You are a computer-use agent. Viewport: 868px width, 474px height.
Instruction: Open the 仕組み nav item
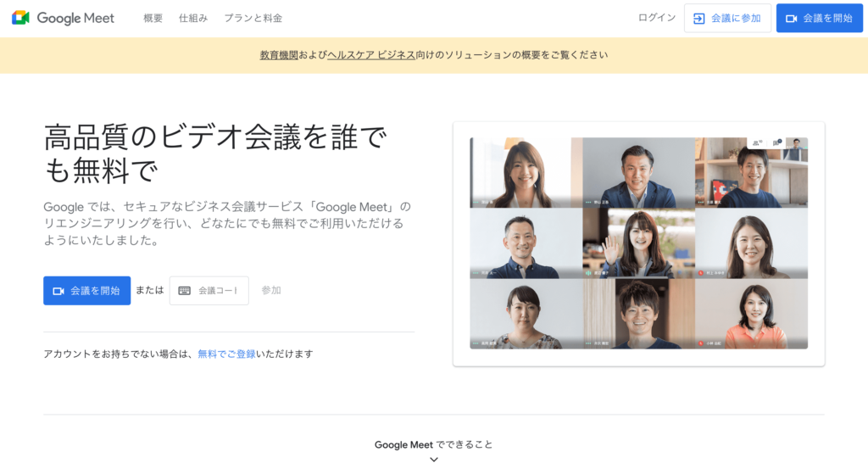click(x=192, y=19)
